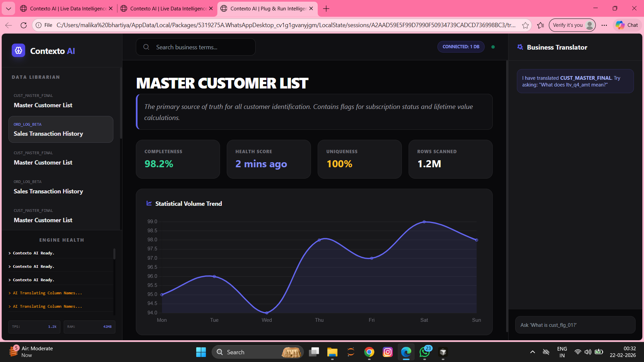Click the green connection status dot
This screenshot has height=362, width=644.
click(493, 47)
